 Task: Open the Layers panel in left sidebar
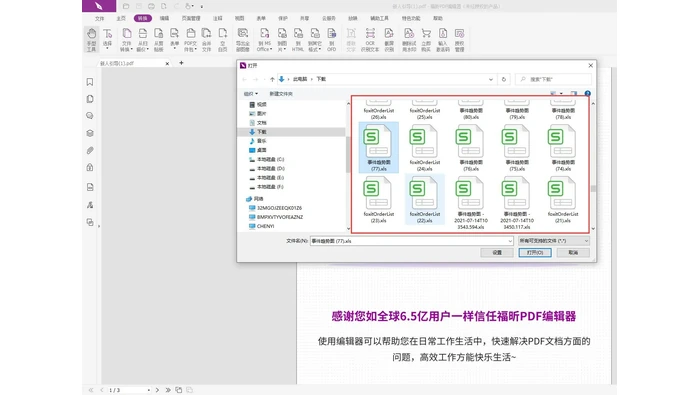(90, 133)
